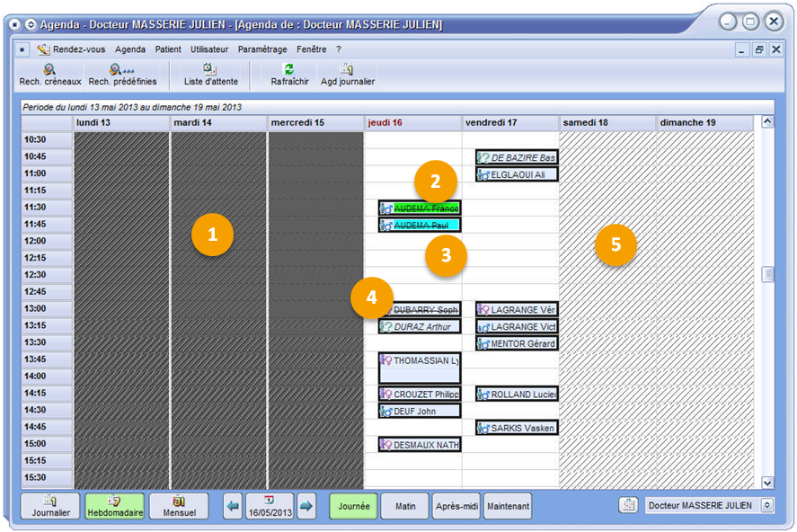
Task: Switch to Journalier daily view
Action: pyautogui.click(x=50, y=506)
